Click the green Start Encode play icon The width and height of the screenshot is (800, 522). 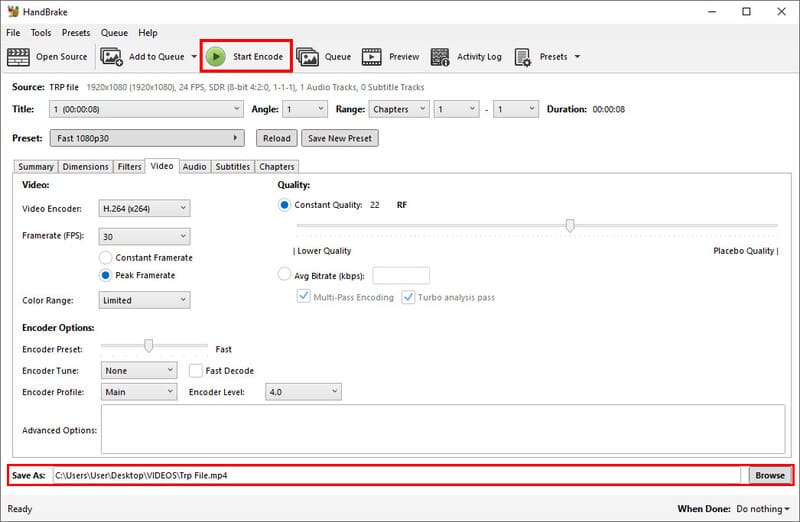[x=216, y=57]
